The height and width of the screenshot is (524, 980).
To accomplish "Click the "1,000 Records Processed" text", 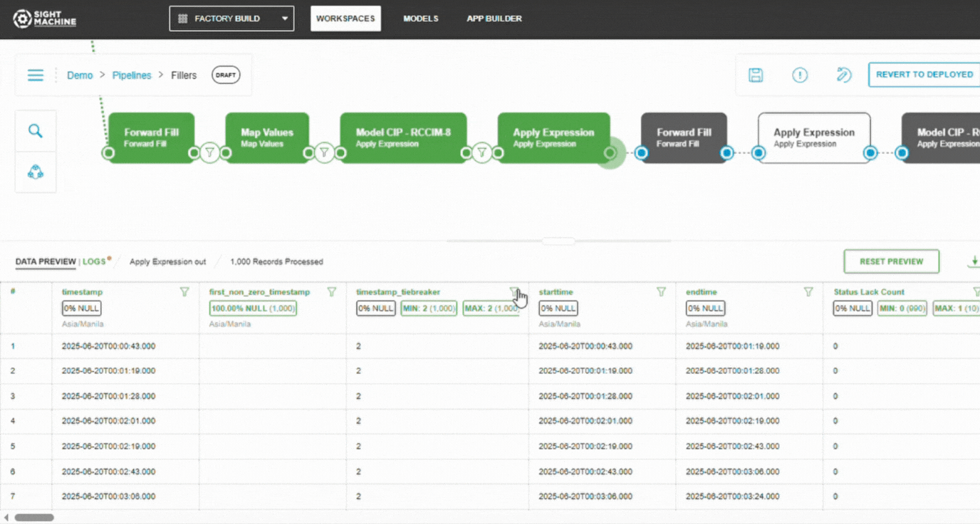I will point(276,262).
